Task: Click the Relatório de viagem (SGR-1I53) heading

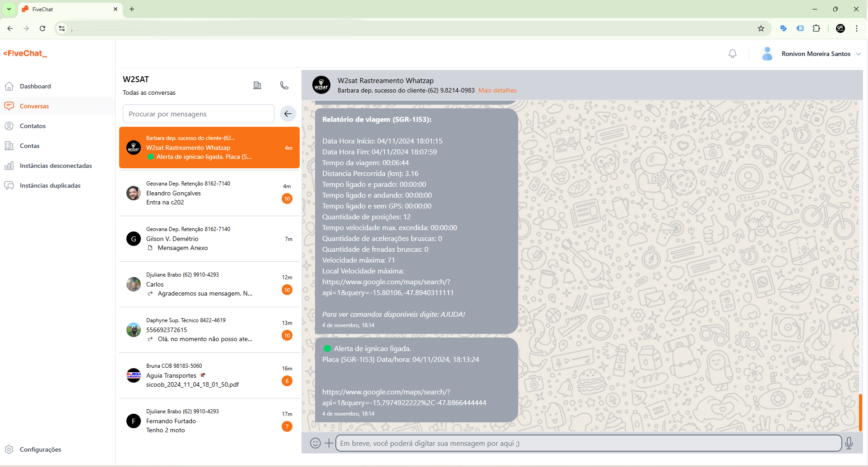Action: tap(377, 120)
